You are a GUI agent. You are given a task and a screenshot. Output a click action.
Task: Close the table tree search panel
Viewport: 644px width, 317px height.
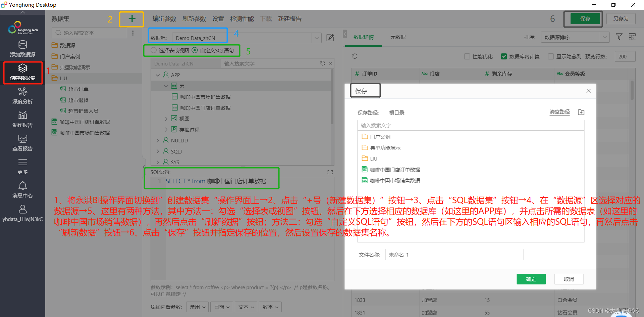[330, 63]
